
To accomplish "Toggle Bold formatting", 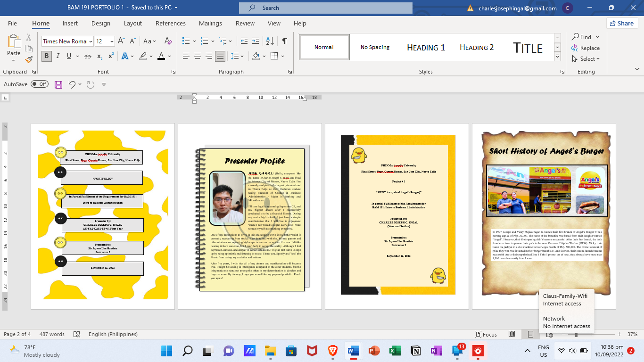I will [47, 56].
